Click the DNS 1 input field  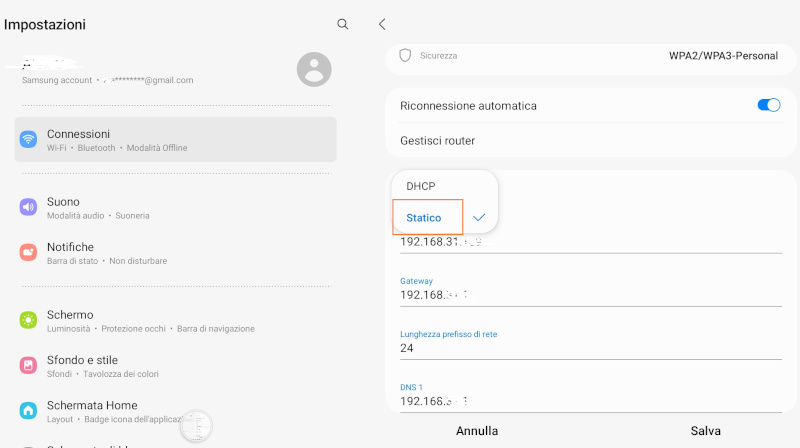point(590,401)
